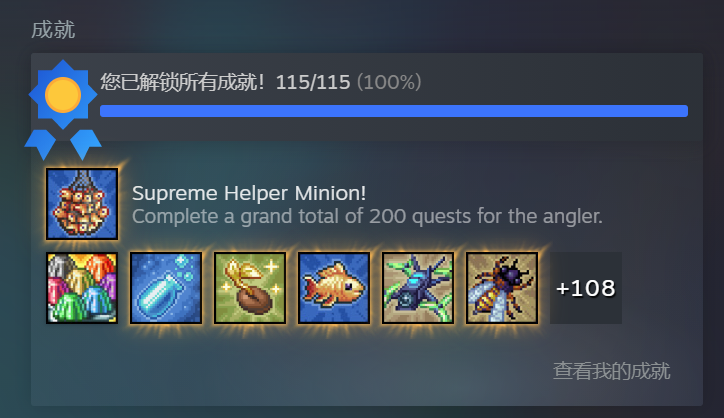Expand the +108 more achievements tile
This screenshot has height=418, width=724.
tap(586, 288)
